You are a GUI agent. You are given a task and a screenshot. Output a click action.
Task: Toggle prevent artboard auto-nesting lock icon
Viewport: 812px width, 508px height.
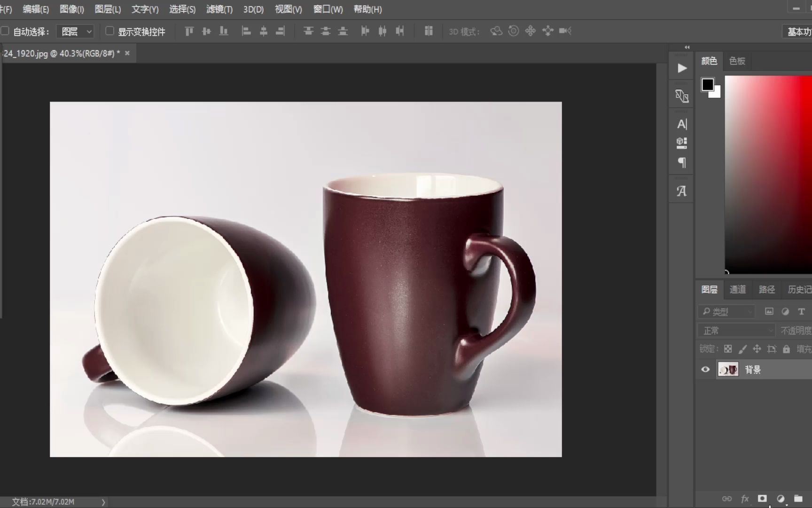click(772, 349)
